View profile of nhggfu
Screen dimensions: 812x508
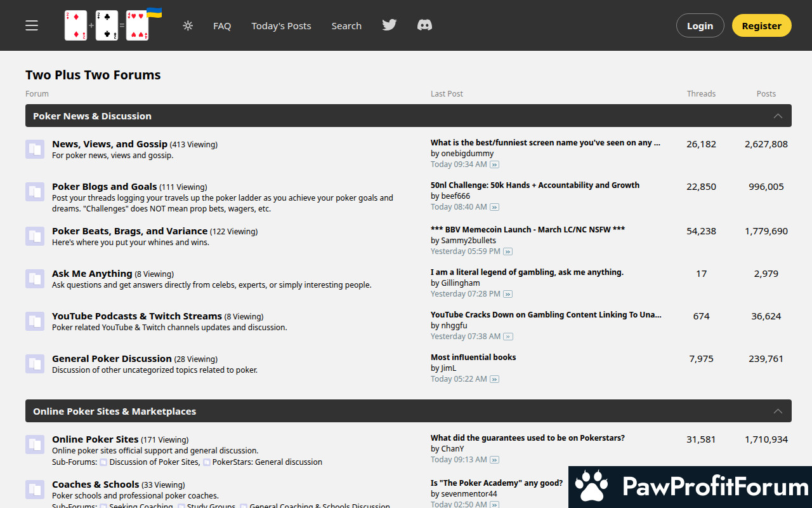(x=454, y=326)
